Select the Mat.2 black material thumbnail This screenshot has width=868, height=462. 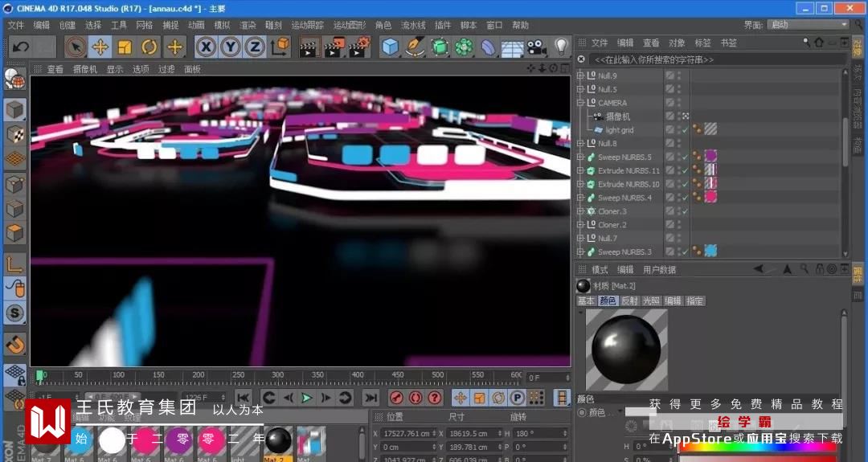278,441
